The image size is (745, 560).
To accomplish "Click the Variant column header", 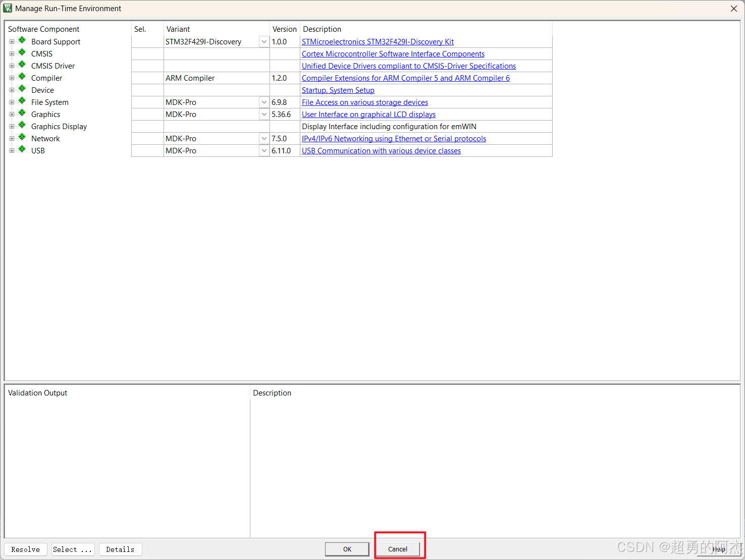I will (178, 29).
